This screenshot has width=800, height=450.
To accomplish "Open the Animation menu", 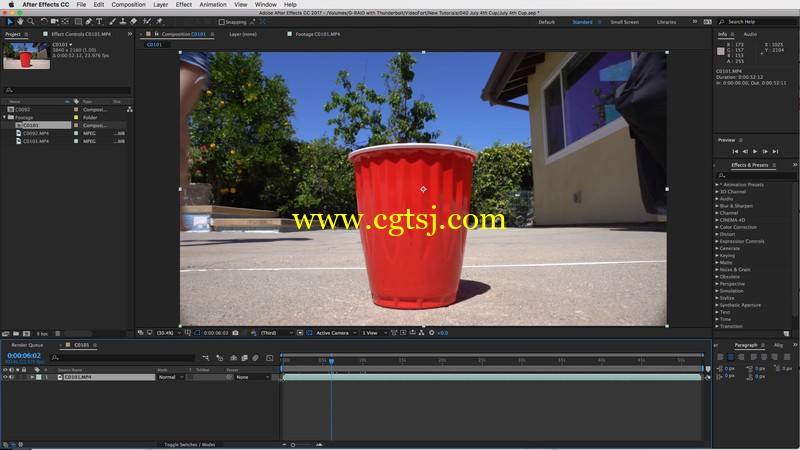I will pos(213,5).
